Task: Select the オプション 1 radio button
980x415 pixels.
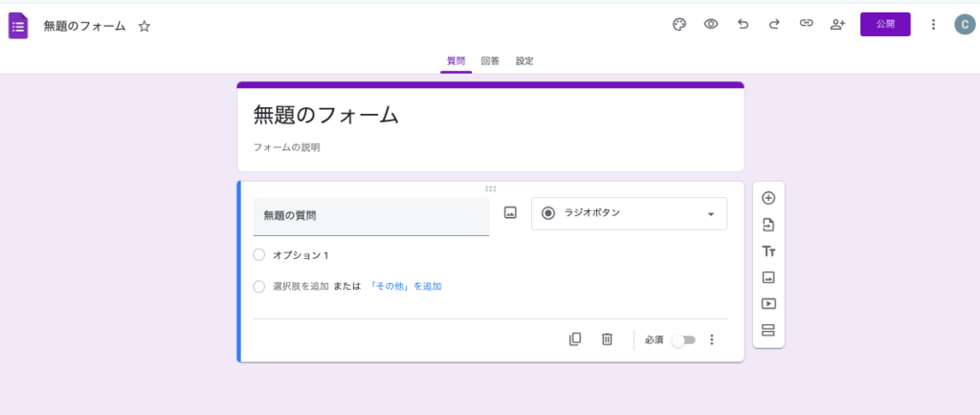Action: [259, 255]
